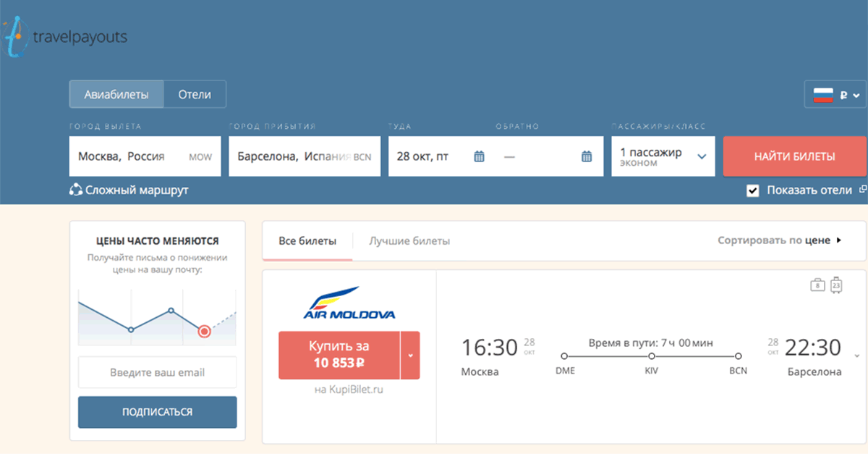Viewport: 868px width, 454px height.
Task: Expand flight details chevron next to 22:30
Action: tap(857, 356)
